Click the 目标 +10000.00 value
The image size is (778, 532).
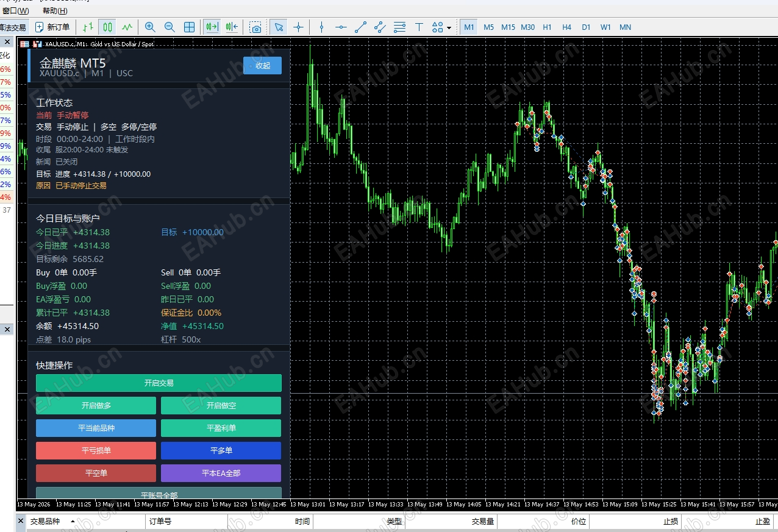click(192, 232)
